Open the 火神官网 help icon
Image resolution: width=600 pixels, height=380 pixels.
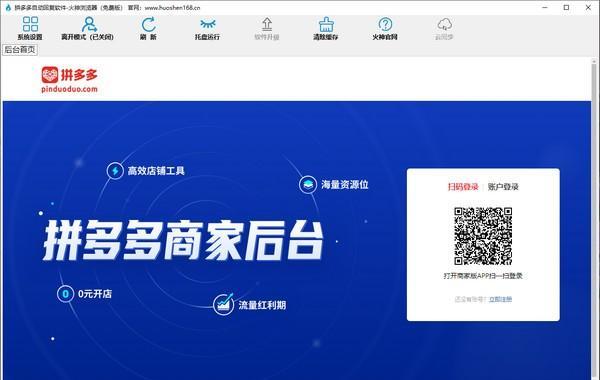[385, 24]
